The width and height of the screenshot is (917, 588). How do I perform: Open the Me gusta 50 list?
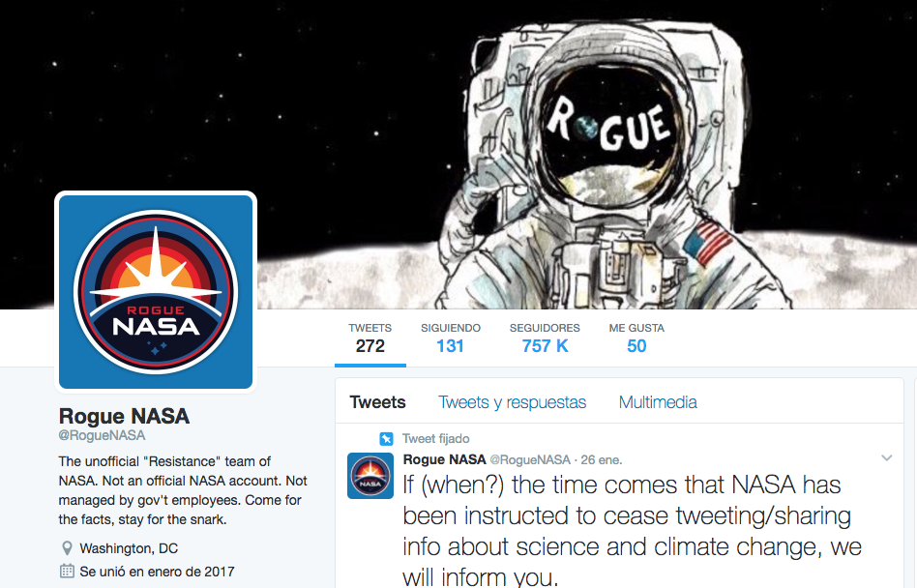[636, 338]
